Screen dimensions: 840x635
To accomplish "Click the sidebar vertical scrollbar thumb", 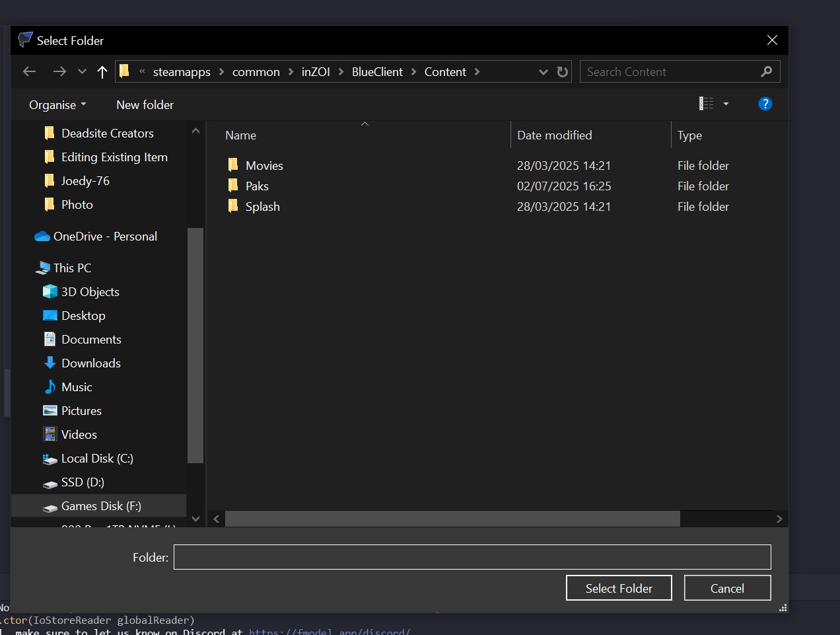I will pyautogui.click(x=195, y=345).
